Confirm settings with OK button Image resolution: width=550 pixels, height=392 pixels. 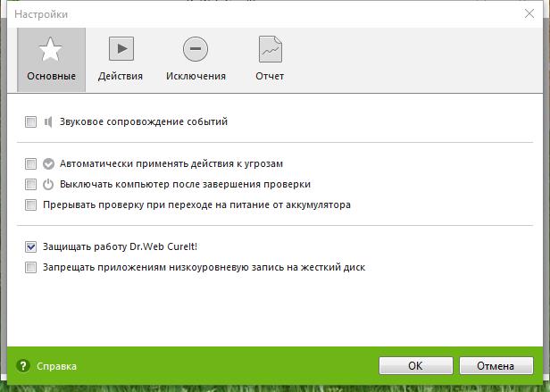coord(416,366)
